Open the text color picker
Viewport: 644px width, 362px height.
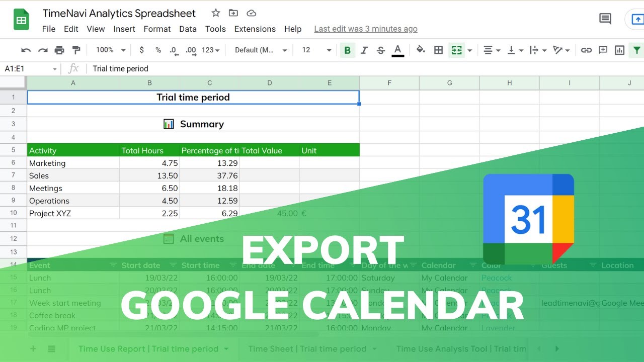397,50
